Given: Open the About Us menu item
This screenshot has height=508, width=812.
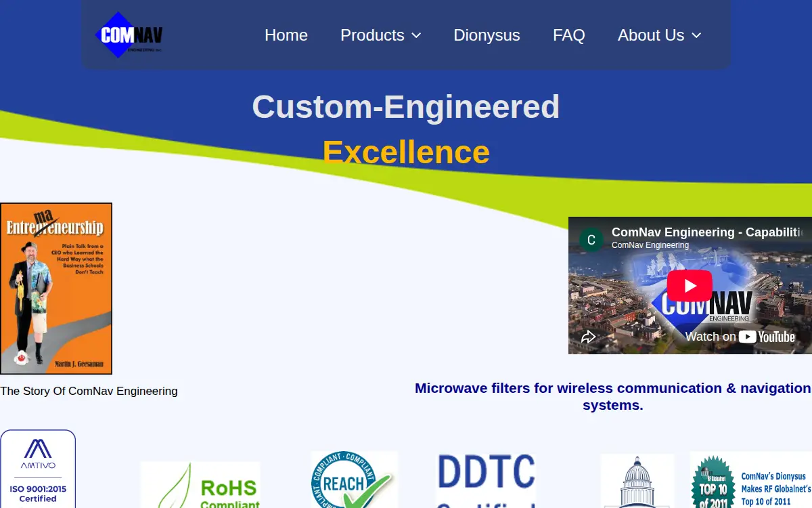Looking at the screenshot, I should click(x=651, y=35).
